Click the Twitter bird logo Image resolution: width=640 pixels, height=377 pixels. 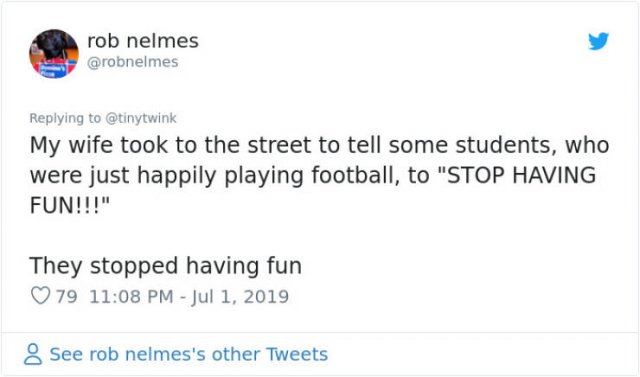[x=598, y=41]
